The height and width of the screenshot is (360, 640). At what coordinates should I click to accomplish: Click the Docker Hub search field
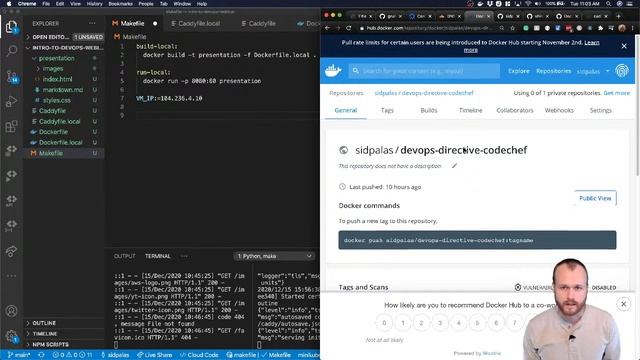(424, 71)
